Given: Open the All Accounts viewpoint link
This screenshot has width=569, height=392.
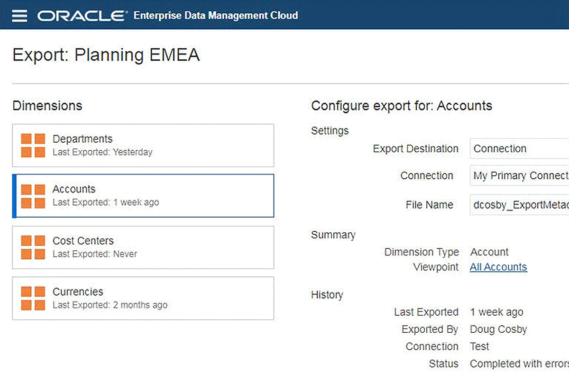Looking at the screenshot, I should pyautogui.click(x=498, y=267).
